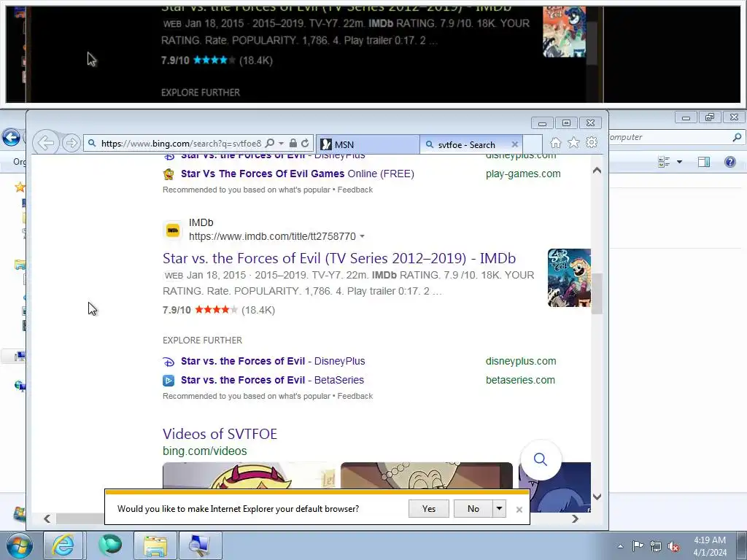Image resolution: width=747 pixels, height=560 pixels.
Task: Click the search magnifier in address bar
Action: 270,143
